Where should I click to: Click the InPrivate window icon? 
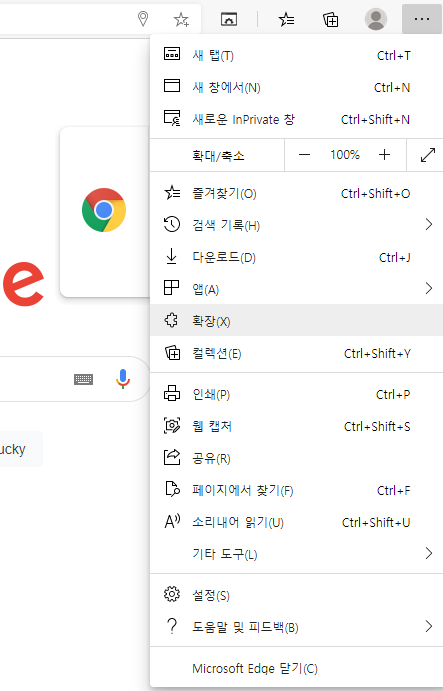172,118
